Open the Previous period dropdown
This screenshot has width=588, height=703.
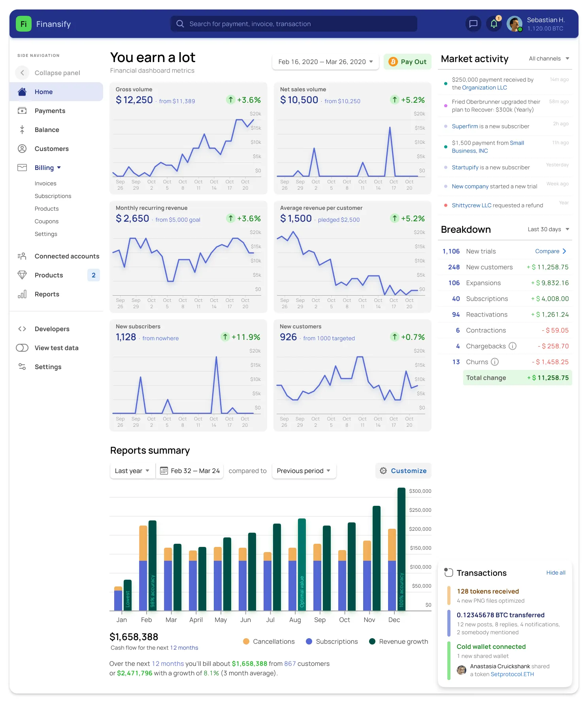pos(303,471)
